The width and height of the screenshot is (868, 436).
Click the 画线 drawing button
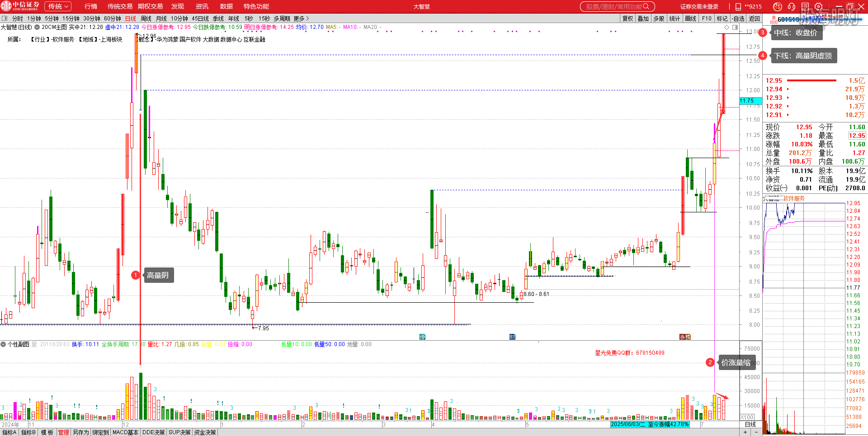[x=691, y=19]
